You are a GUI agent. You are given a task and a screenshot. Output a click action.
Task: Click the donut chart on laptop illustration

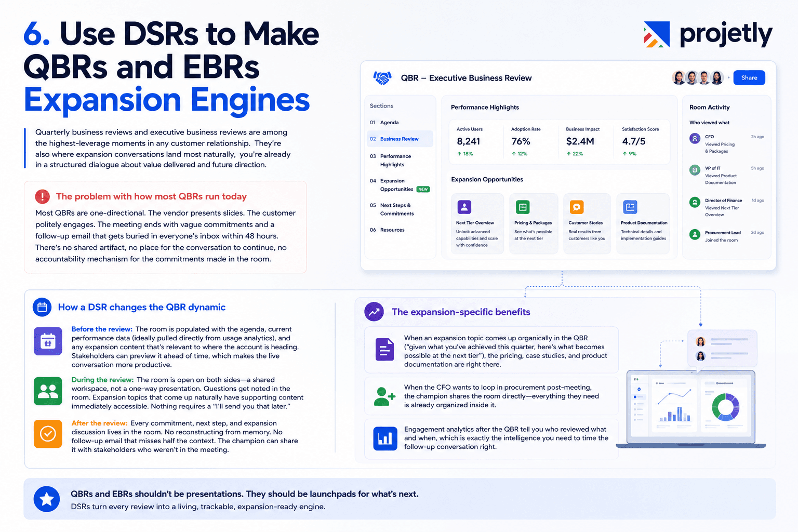tap(725, 407)
